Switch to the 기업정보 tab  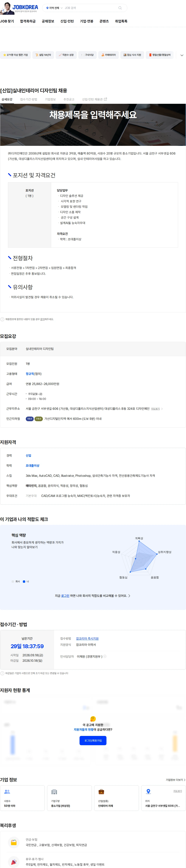50,99
